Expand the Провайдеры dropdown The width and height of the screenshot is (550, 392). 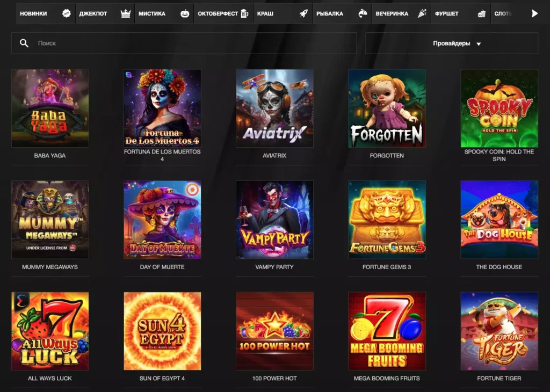tap(457, 43)
